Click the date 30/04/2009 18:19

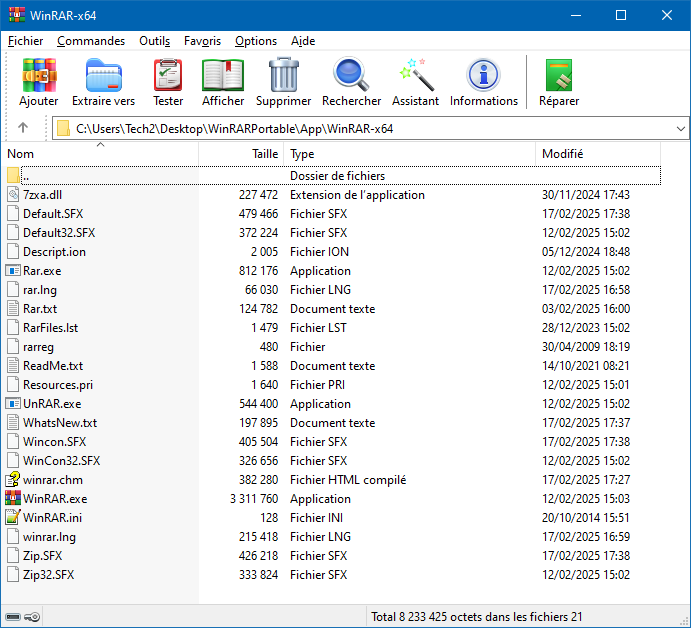586,347
